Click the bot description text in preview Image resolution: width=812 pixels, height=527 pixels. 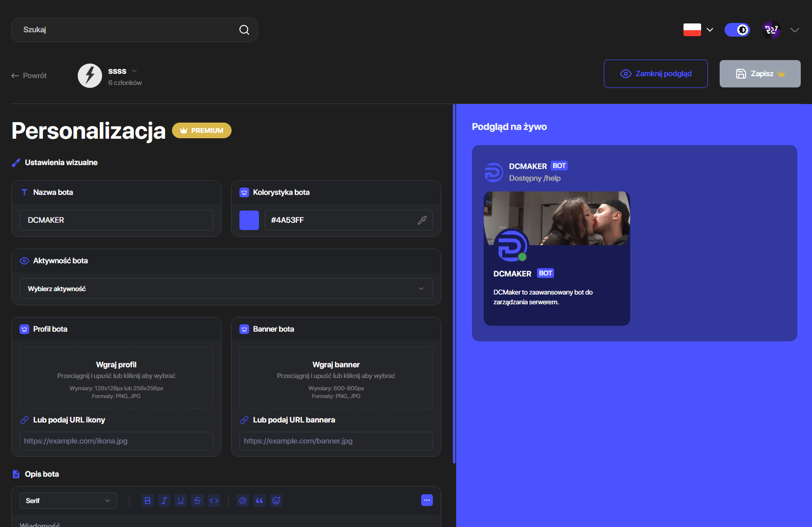coord(543,297)
